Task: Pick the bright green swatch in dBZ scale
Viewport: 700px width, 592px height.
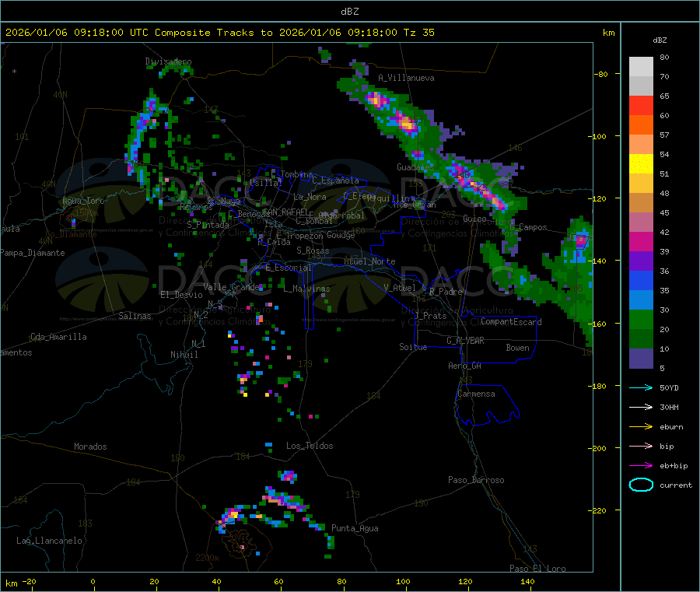Action: click(x=641, y=319)
